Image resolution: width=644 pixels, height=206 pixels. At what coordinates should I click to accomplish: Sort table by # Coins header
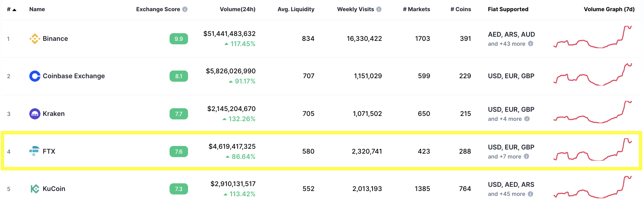pos(461,9)
